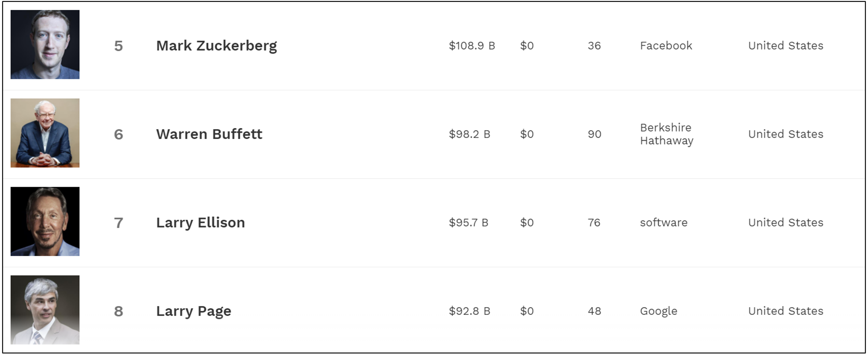Open the rank 6 profile photo thumbnail

(45, 133)
